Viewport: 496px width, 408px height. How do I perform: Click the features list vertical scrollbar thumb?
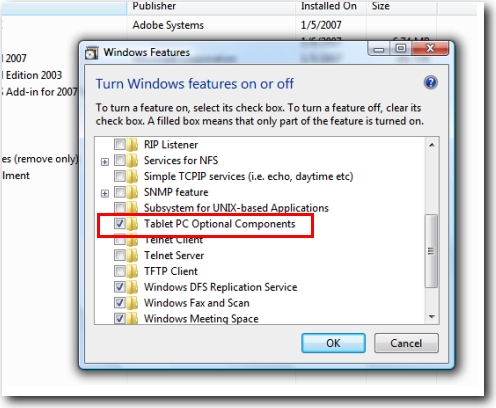pyautogui.click(x=431, y=251)
